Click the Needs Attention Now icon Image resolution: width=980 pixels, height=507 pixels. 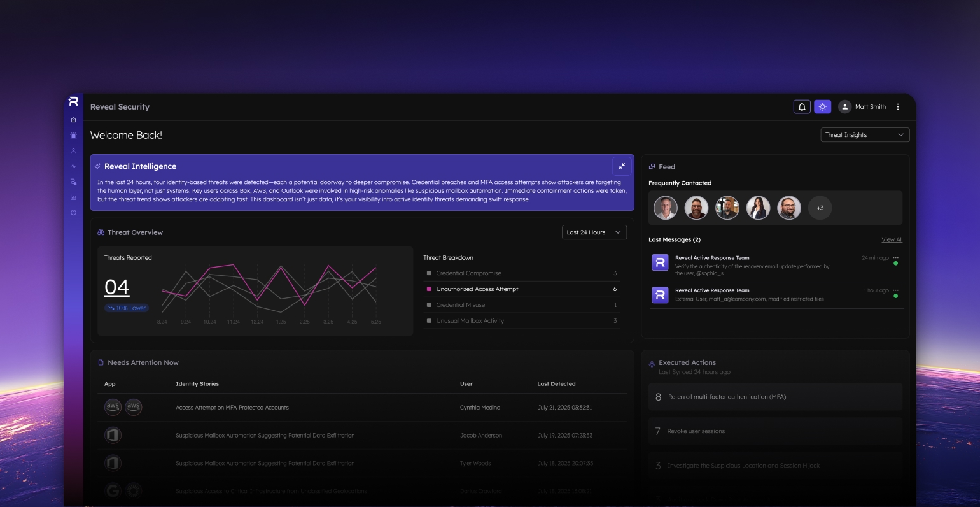click(x=101, y=362)
